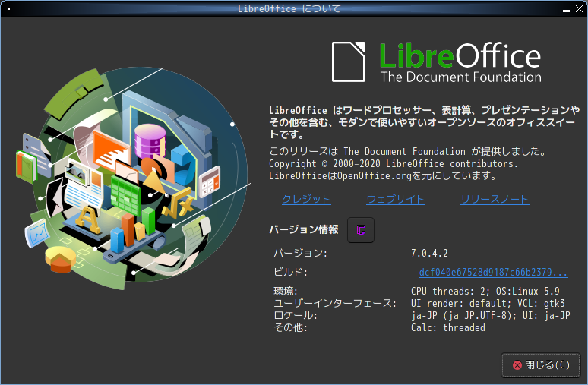The height and width of the screenshot is (385, 588).
Task: Click the text Calc: threaded
Action: tap(448, 327)
